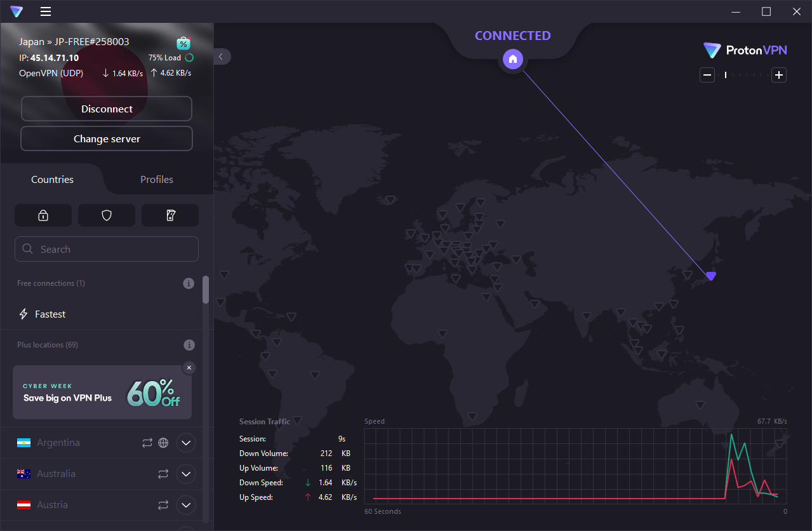Image resolution: width=812 pixels, height=531 pixels.
Task: Click the globe icon next to Argentina
Action: coord(163,443)
